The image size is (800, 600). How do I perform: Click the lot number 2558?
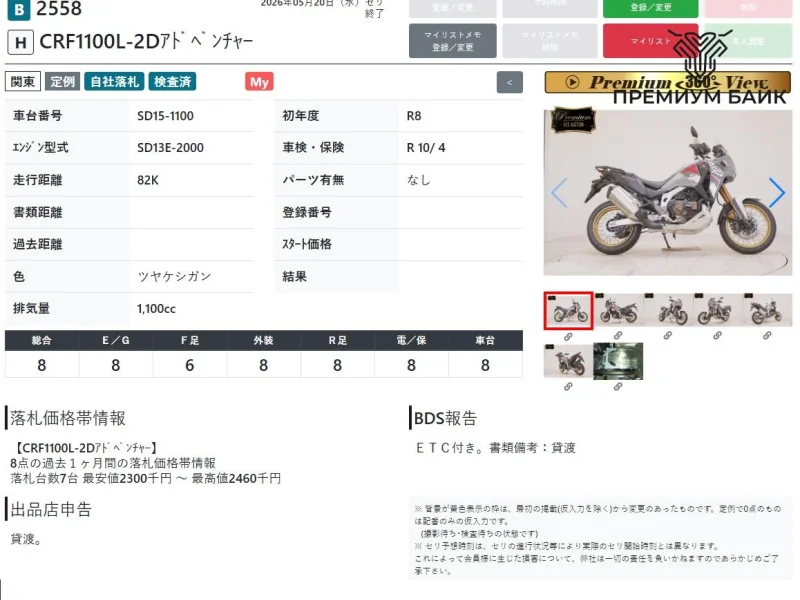pyautogui.click(x=59, y=9)
